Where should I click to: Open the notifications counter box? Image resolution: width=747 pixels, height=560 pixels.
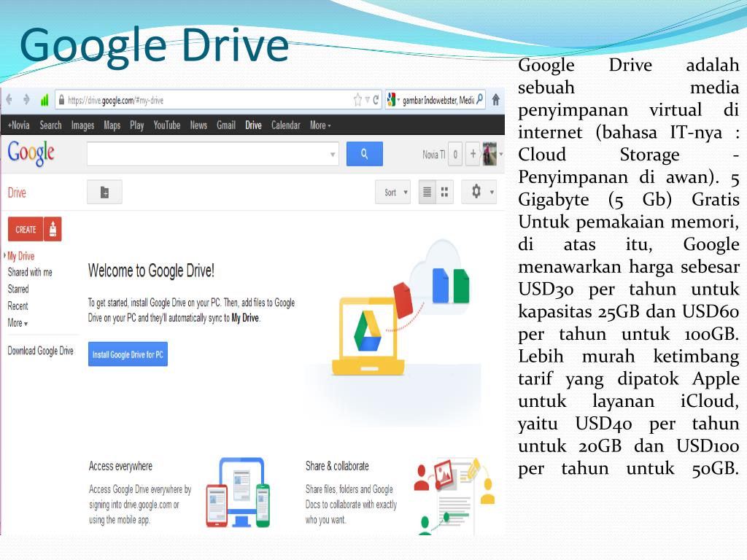click(455, 155)
